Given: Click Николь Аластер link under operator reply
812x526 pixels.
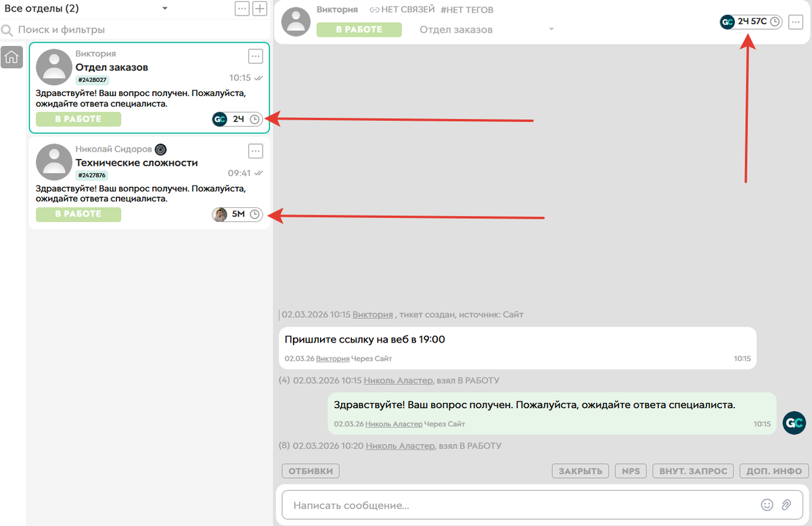Looking at the screenshot, I should click(x=394, y=424).
